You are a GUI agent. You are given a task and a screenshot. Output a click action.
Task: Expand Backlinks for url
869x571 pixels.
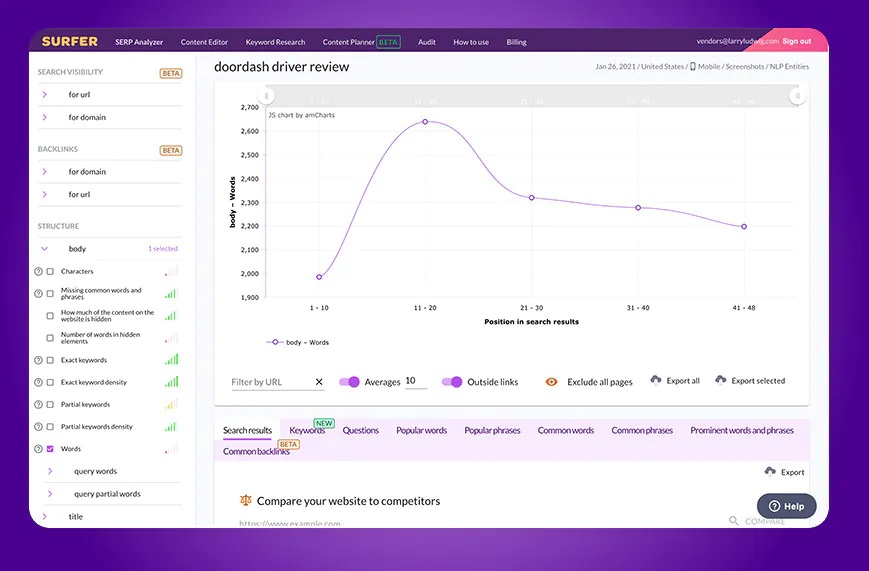45,195
